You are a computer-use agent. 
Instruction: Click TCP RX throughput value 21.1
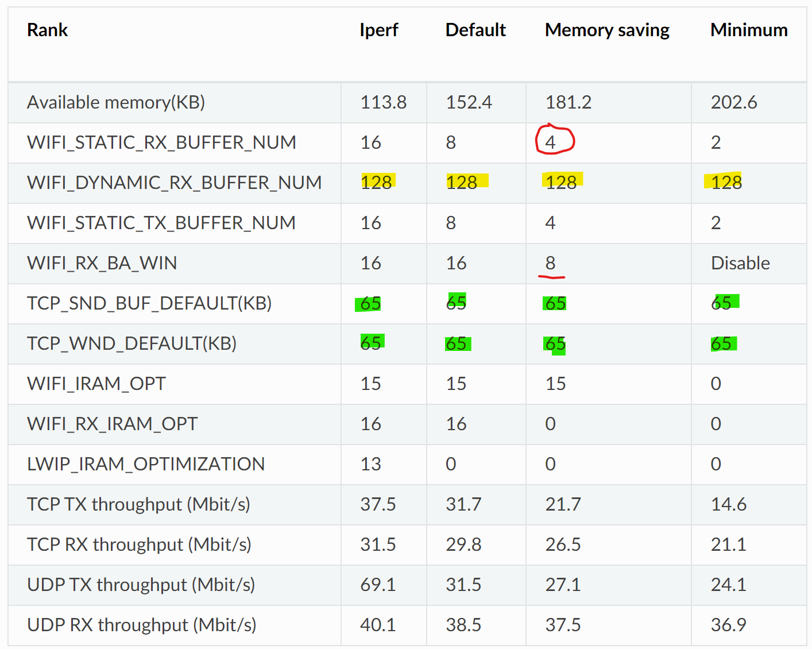point(728,544)
